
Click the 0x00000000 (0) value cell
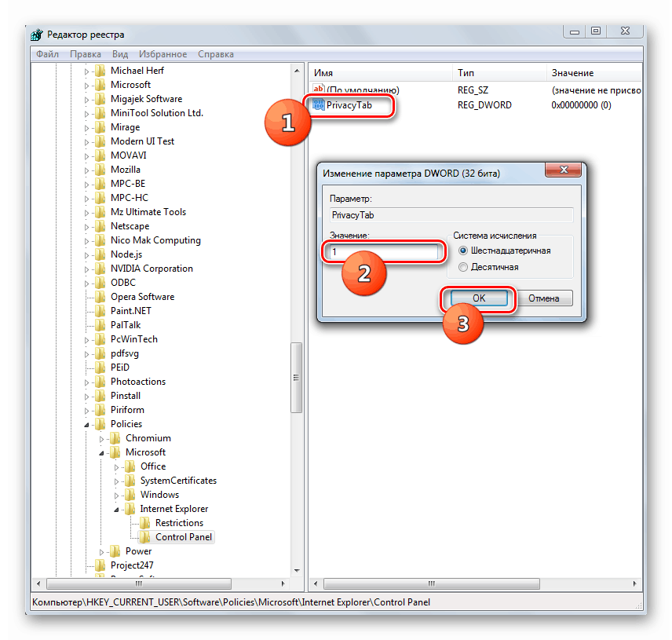[x=581, y=105]
